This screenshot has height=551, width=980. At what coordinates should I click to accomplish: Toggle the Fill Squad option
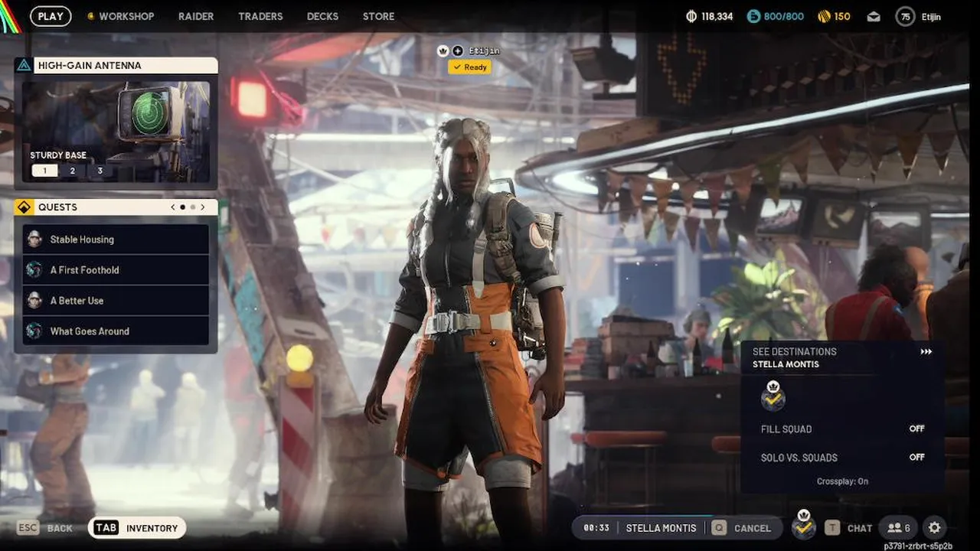point(843,429)
